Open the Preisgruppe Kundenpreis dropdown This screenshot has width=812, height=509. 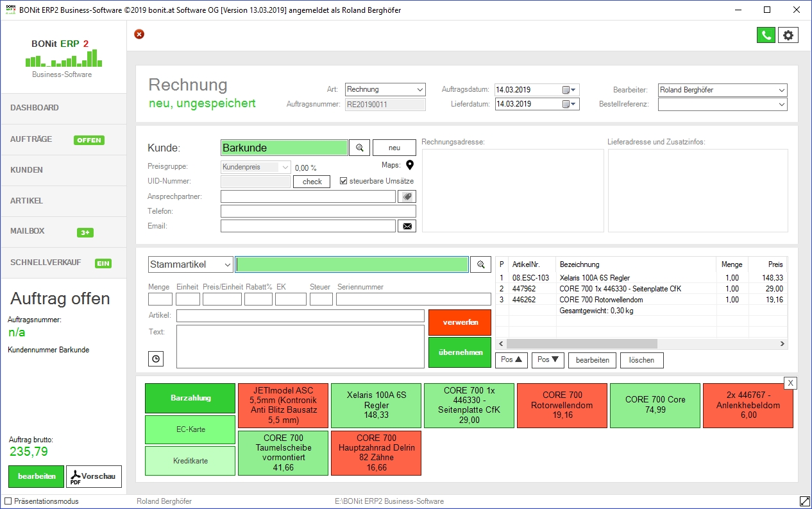point(256,167)
